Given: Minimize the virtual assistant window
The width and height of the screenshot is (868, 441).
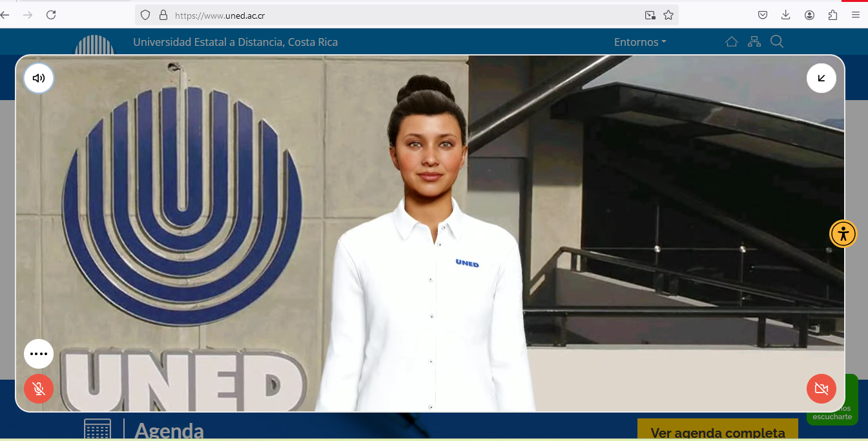Looking at the screenshot, I should point(821,79).
